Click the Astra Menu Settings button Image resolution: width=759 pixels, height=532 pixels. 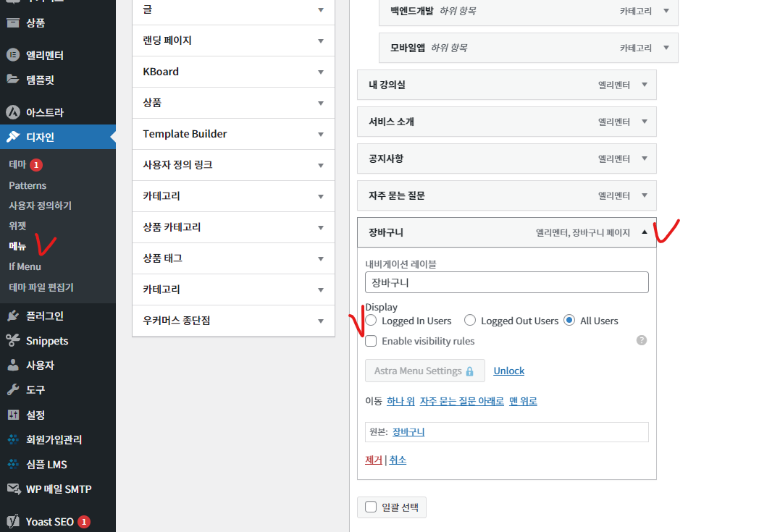pyautogui.click(x=424, y=371)
